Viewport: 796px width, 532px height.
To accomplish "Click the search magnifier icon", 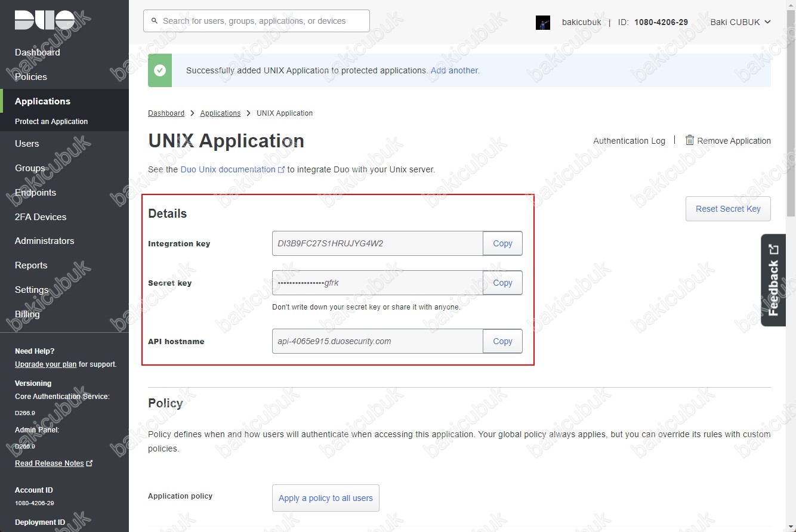I will click(155, 21).
